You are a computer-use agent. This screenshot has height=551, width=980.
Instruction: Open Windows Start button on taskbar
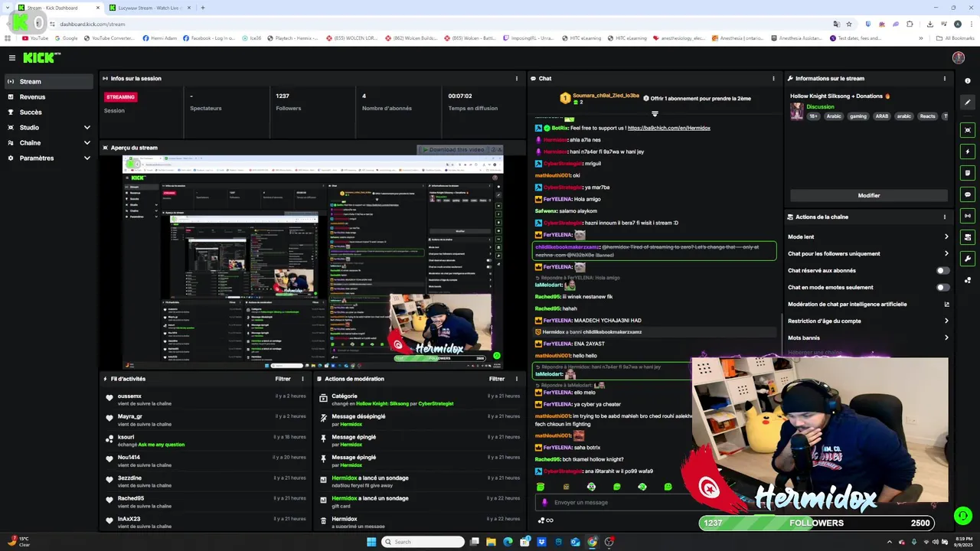[371, 542]
